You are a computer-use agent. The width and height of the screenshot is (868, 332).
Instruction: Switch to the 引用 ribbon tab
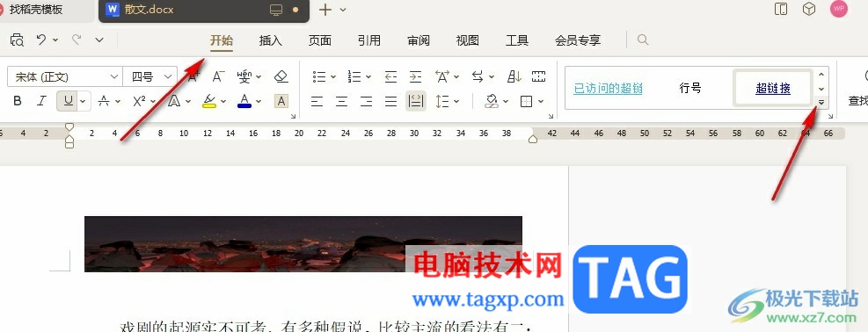pos(369,40)
